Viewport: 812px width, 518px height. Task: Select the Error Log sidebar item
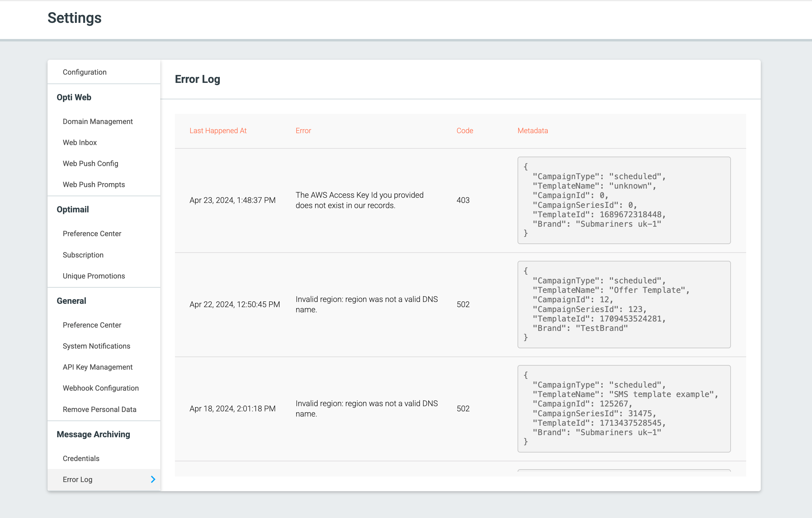tap(77, 479)
